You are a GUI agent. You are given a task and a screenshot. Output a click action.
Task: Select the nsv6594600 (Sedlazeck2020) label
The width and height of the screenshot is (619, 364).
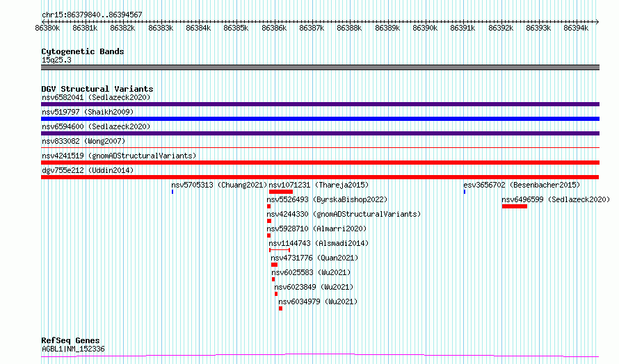pos(96,126)
